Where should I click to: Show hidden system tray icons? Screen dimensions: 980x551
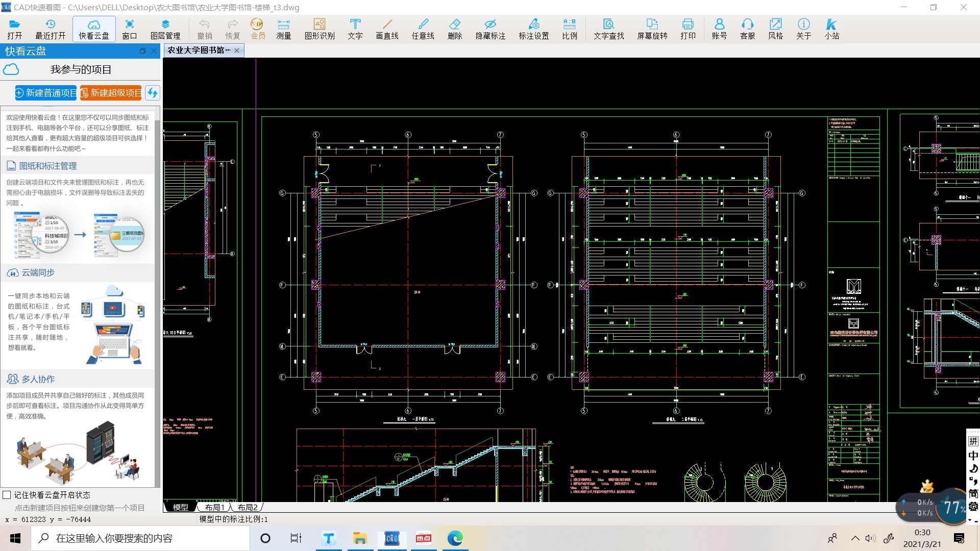(x=855, y=538)
